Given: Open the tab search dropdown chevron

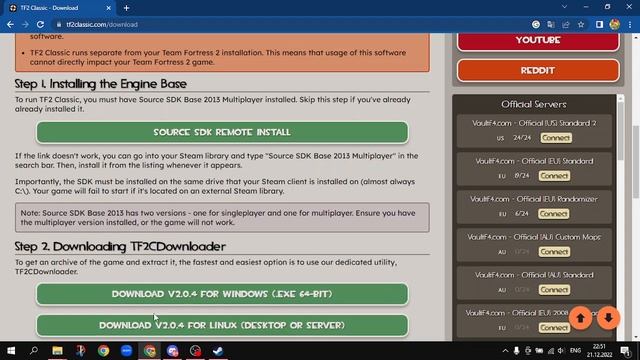Looking at the screenshot, I should (564, 7).
